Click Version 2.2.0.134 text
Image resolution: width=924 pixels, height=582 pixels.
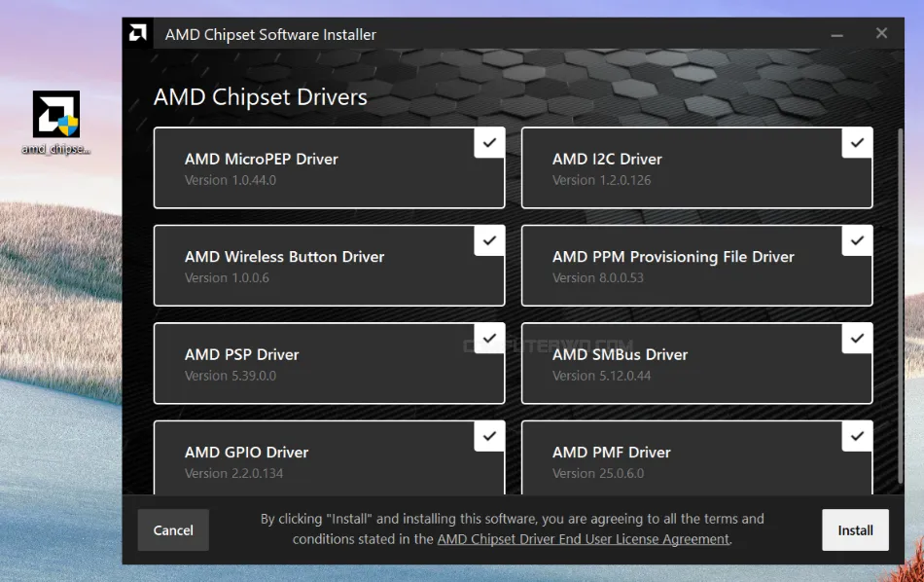233,474
